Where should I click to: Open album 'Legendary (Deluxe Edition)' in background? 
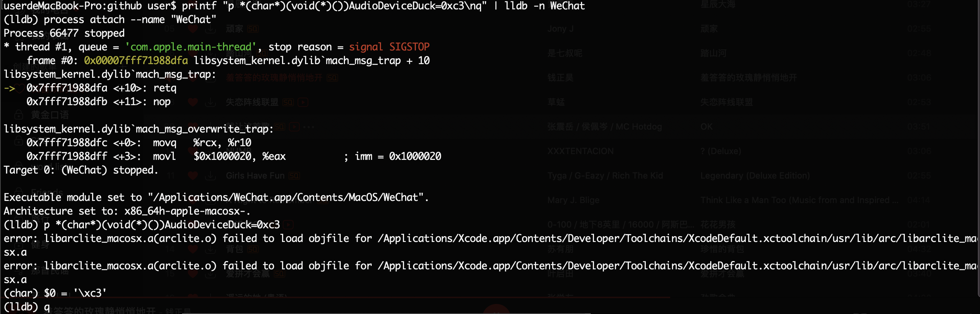click(755, 176)
